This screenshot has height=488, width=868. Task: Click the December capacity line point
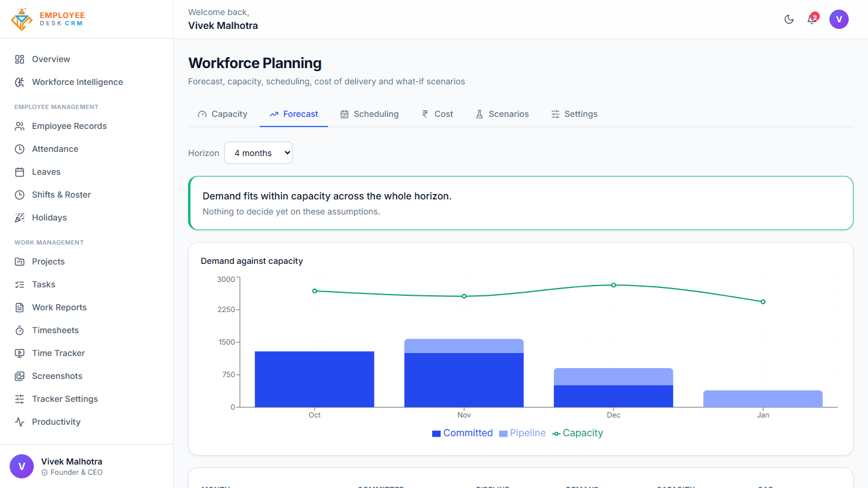coord(614,285)
